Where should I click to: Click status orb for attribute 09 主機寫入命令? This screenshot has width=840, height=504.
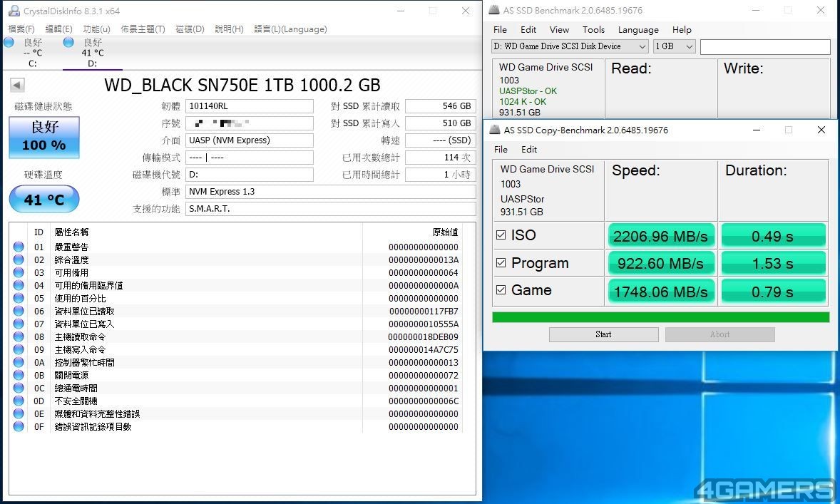tap(19, 350)
